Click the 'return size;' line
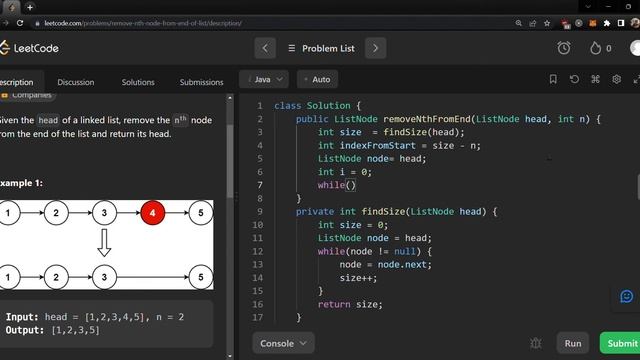Image resolution: width=640 pixels, height=360 pixels. click(350, 304)
